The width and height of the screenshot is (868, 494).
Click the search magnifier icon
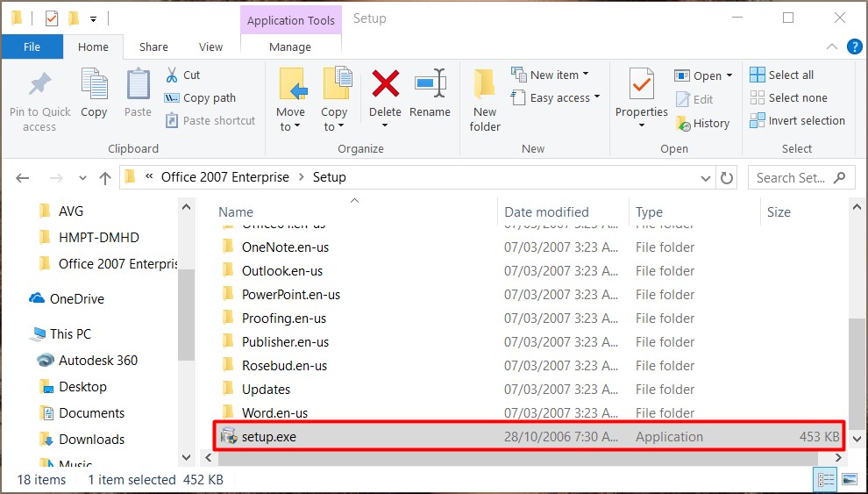pyautogui.click(x=840, y=178)
